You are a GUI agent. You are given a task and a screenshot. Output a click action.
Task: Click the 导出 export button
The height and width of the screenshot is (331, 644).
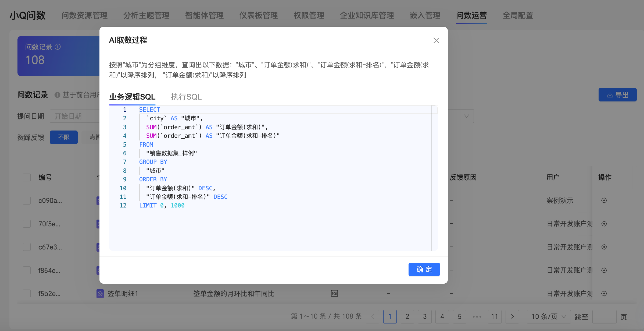[617, 95]
